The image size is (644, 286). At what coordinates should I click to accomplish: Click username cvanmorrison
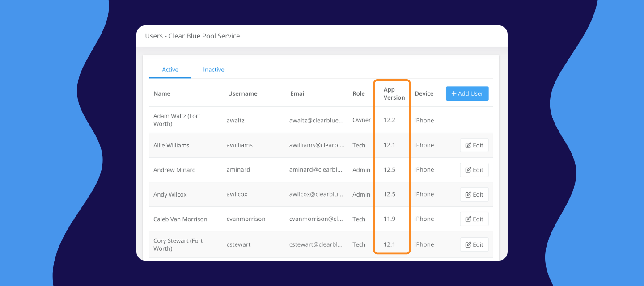(246, 219)
